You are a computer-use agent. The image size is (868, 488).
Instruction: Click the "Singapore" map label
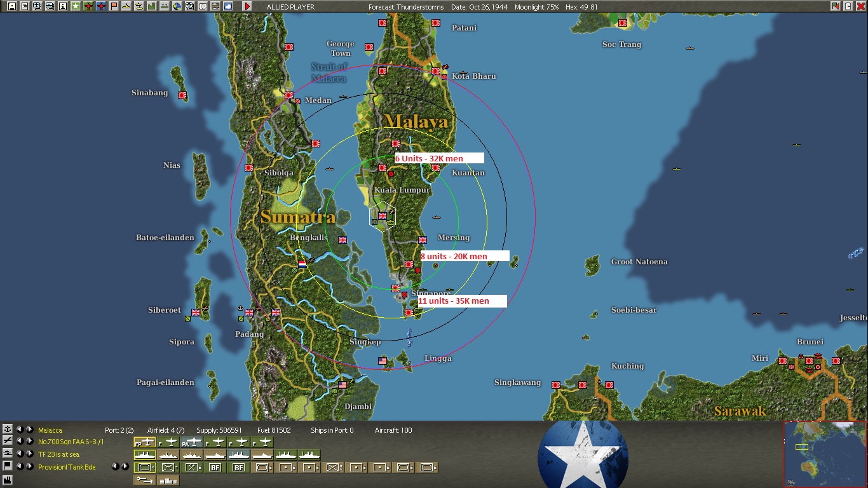431,294
